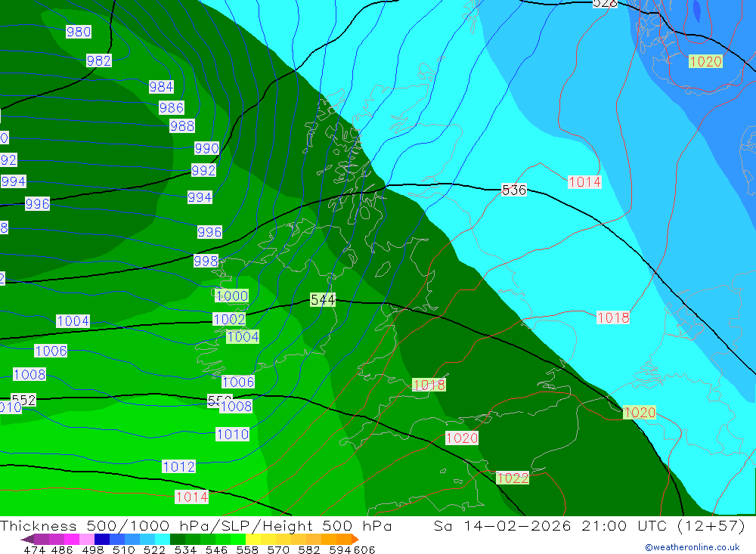Click the legend value 510
756x554 pixels.
[x=124, y=550]
